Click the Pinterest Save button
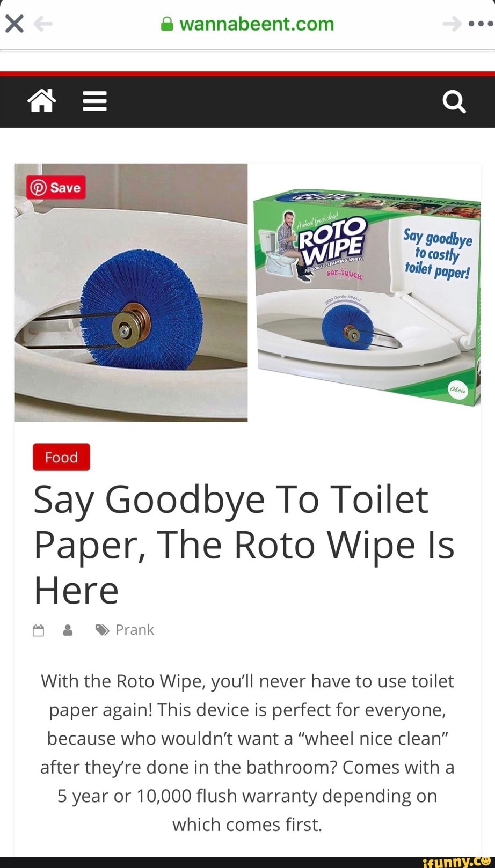This screenshot has height=868, width=495. coord(56,188)
